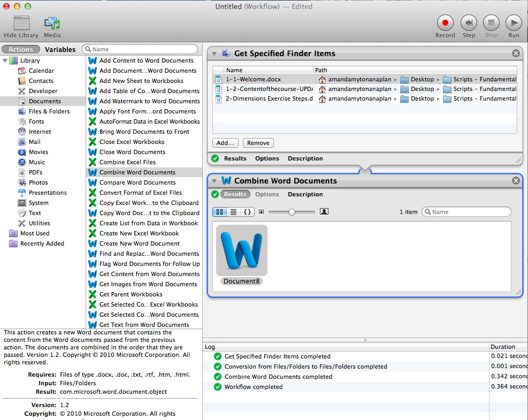Open the Media browser
Viewport: 528px width, 420px height.
pyautogui.click(x=52, y=23)
